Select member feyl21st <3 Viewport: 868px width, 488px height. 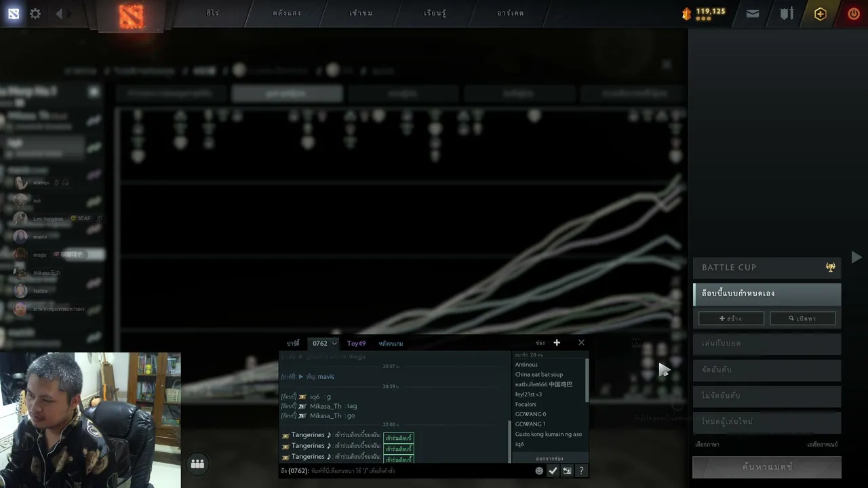pos(529,394)
